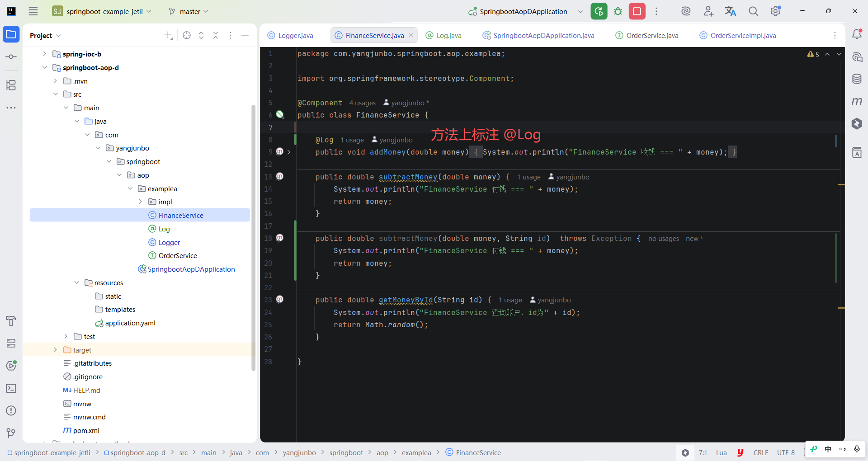Toggle the IME Chinese input mode
The height and width of the screenshot is (461, 868).
(x=828, y=449)
